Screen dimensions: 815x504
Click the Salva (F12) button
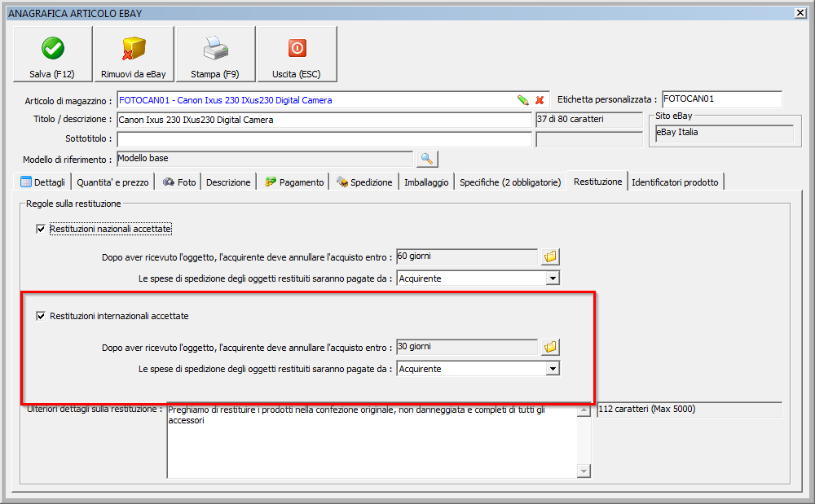tap(52, 55)
